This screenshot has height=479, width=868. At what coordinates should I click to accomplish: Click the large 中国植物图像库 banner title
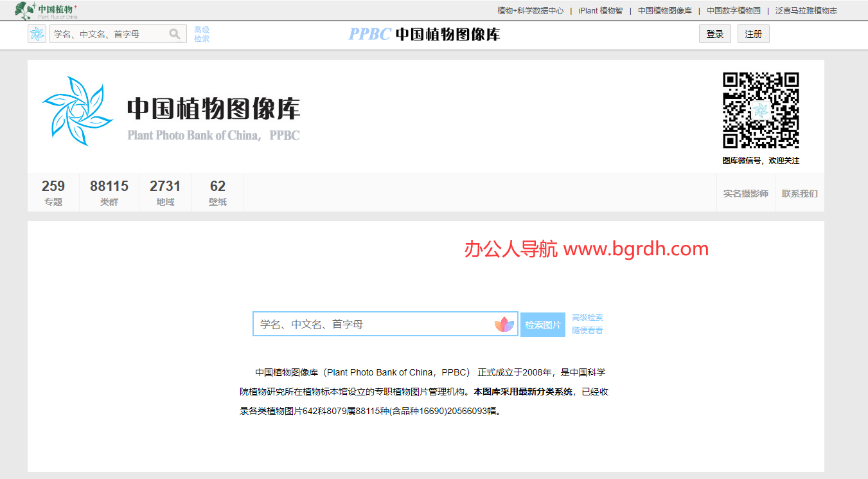(x=213, y=109)
